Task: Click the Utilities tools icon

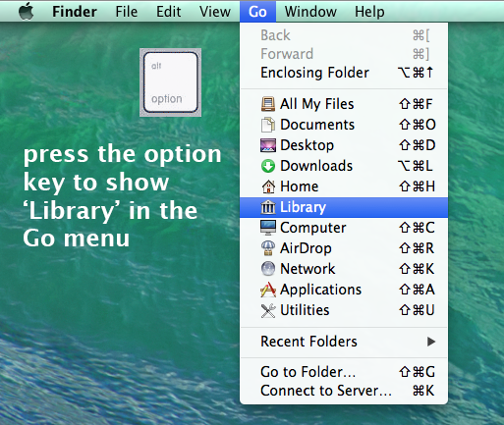Action: click(268, 310)
